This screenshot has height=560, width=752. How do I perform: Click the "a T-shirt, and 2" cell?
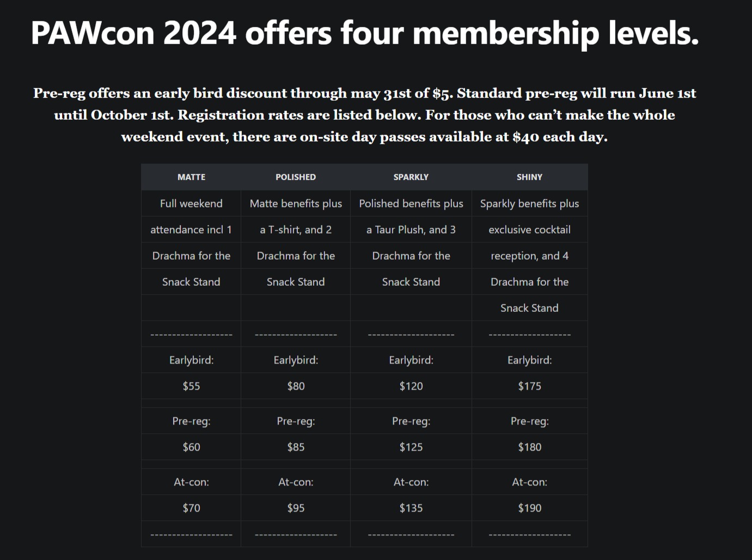tap(296, 230)
